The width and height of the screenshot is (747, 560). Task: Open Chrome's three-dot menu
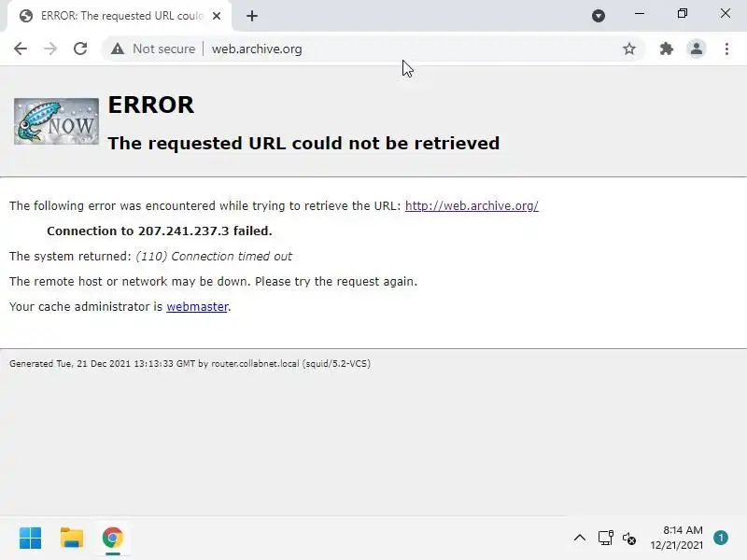click(x=726, y=49)
